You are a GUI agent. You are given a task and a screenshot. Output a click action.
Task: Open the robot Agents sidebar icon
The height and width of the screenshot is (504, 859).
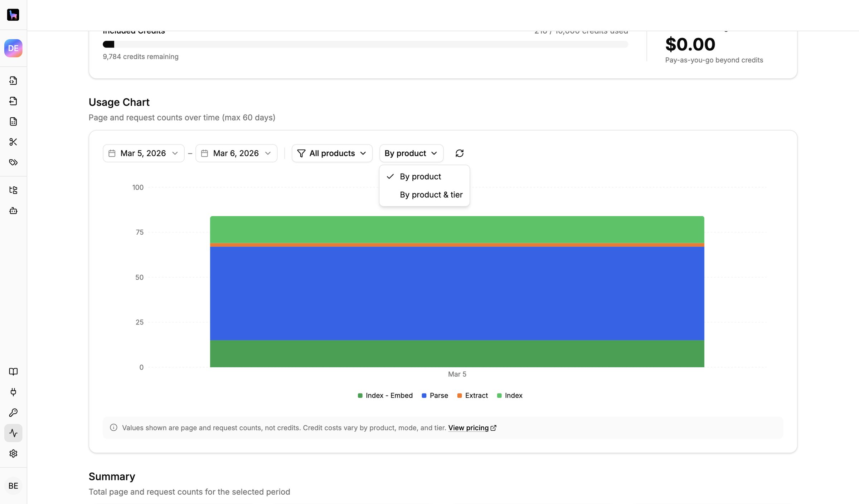(13, 210)
